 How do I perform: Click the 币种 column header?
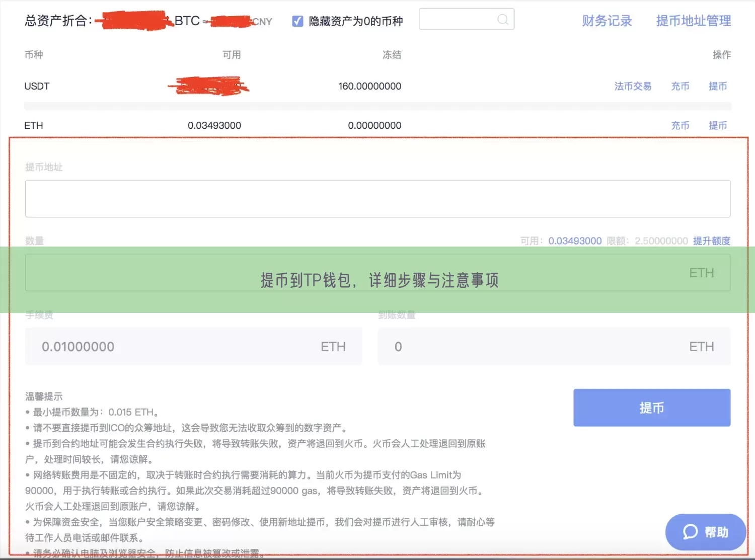(x=34, y=55)
